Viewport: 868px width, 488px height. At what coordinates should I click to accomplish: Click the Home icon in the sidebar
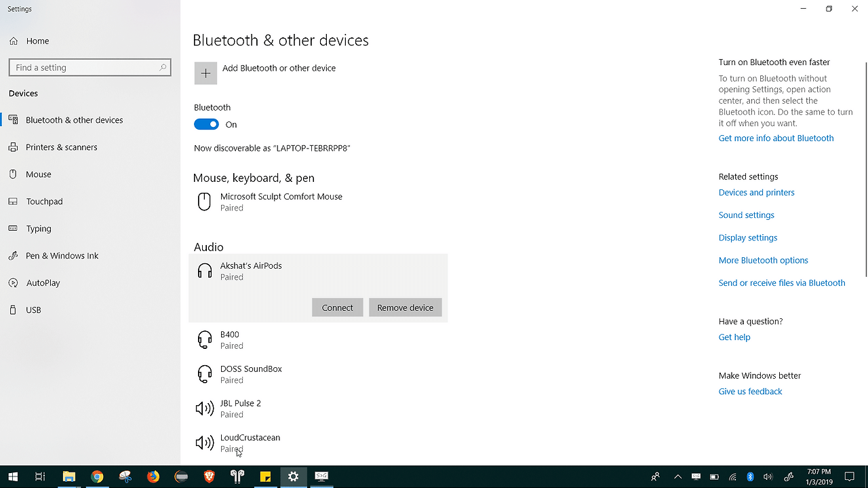coord(14,41)
